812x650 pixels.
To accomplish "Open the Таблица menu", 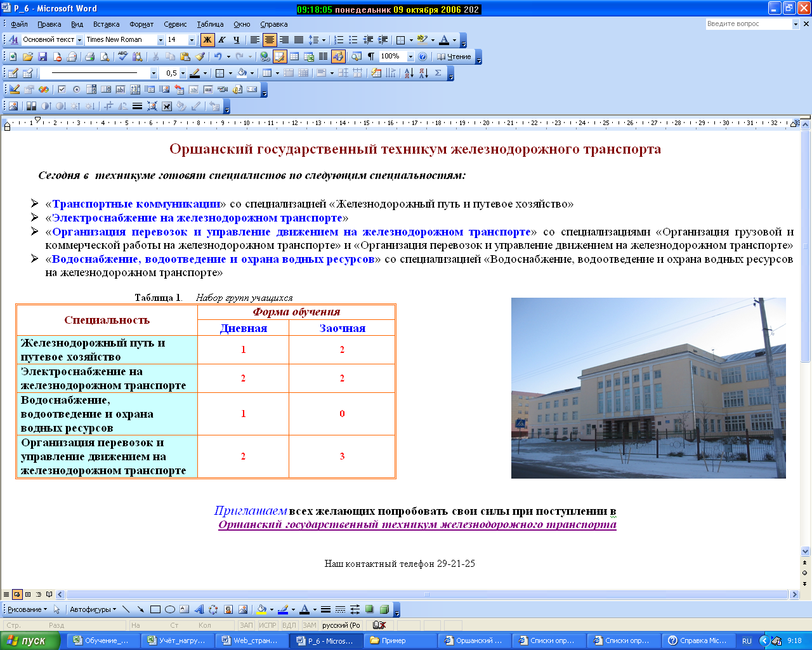I will 210,24.
